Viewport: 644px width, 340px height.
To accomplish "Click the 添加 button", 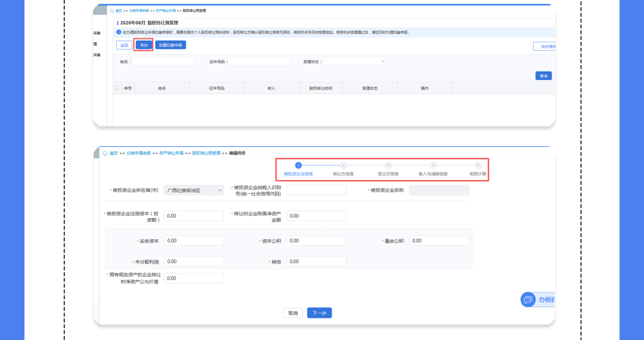I will click(x=144, y=45).
